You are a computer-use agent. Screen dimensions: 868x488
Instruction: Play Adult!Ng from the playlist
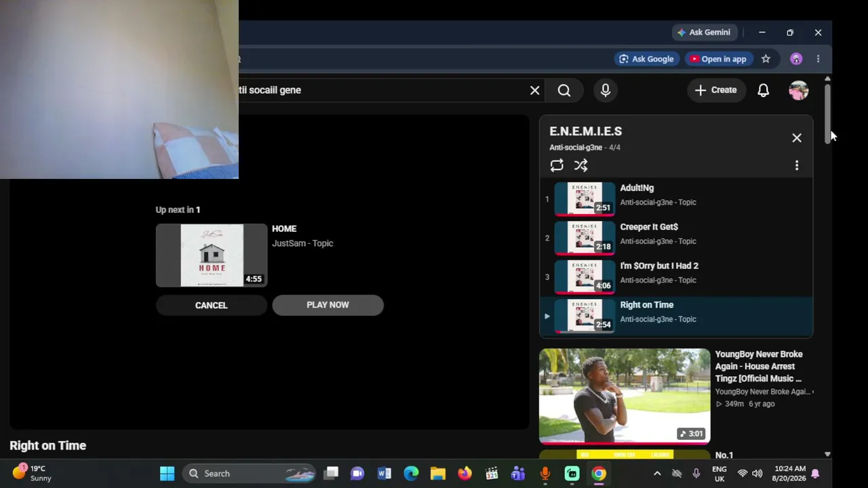pyautogui.click(x=637, y=188)
